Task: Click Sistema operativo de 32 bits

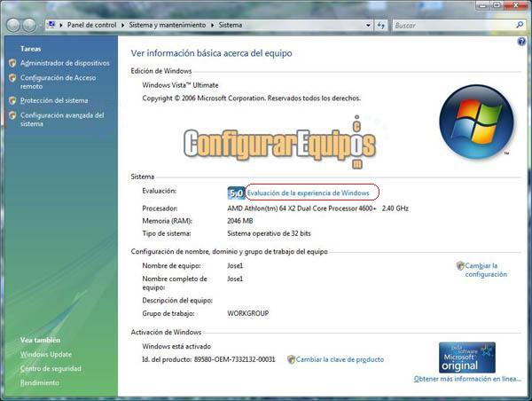Action: point(269,233)
